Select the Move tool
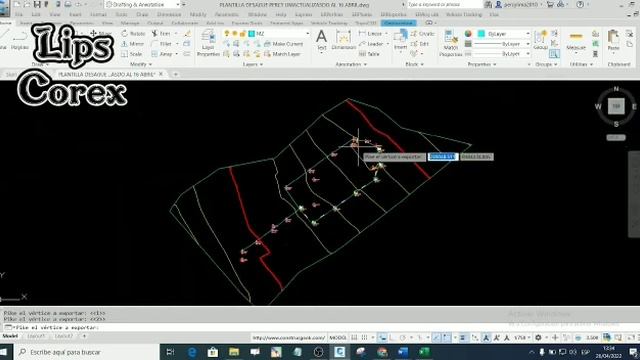The image size is (640, 360). click(x=100, y=33)
